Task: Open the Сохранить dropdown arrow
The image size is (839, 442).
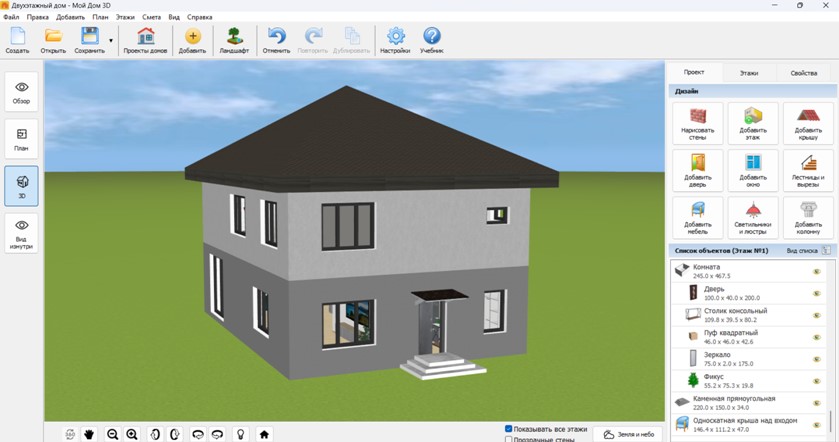Action: (x=111, y=41)
